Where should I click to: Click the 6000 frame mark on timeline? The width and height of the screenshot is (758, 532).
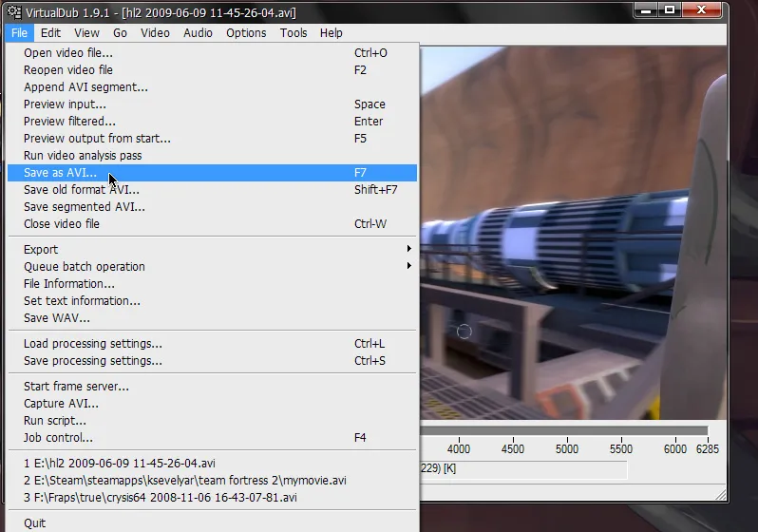[675, 448]
